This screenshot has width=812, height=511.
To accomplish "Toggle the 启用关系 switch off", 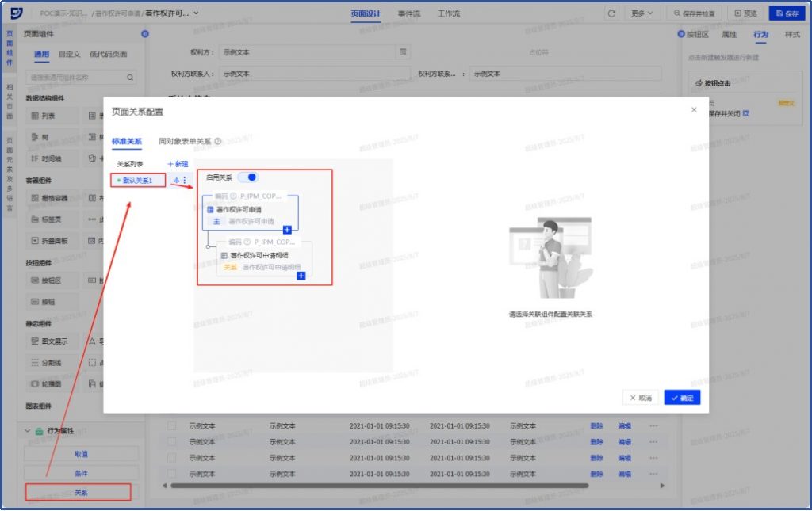I will click(x=247, y=177).
